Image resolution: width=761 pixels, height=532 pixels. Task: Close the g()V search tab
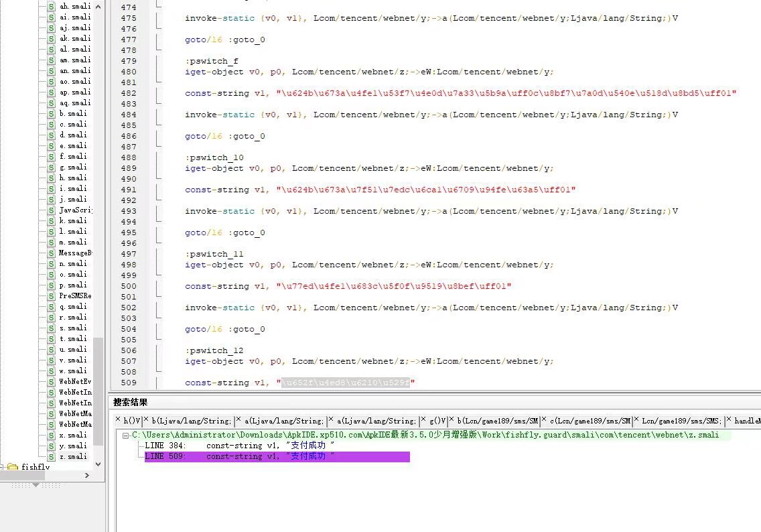click(x=423, y=420)
